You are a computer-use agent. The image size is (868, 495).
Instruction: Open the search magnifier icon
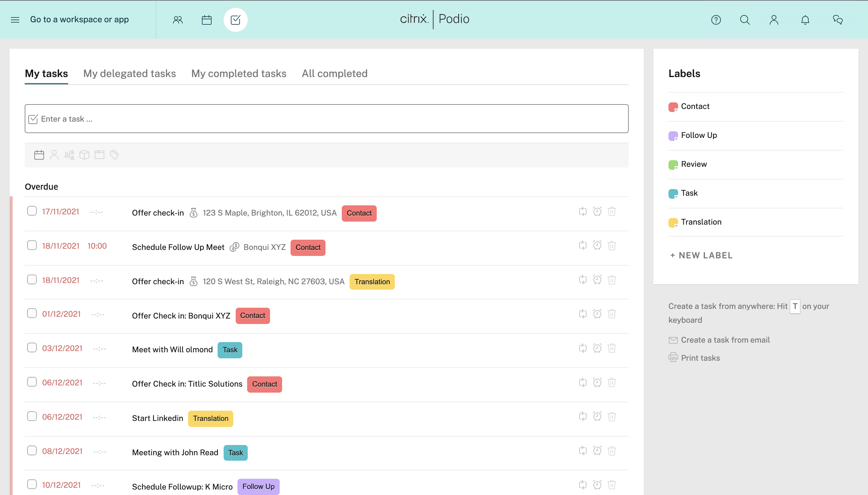[x=744, y=20]
